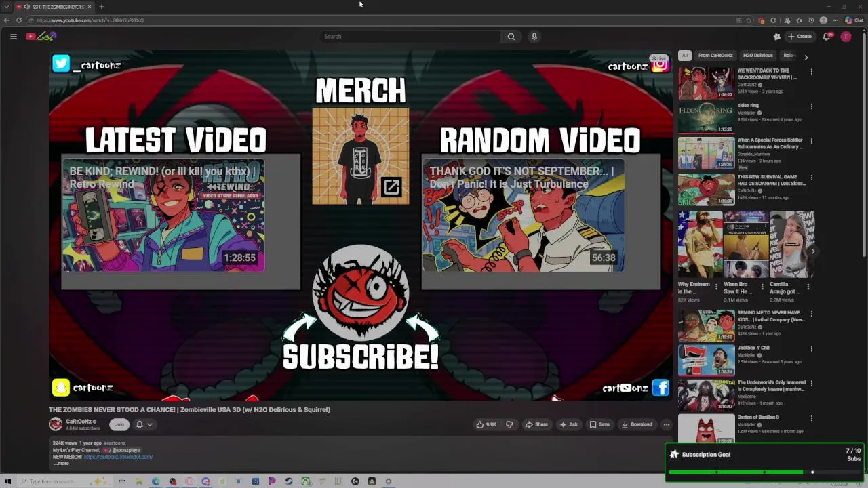Image resolution: width=868 pixels, height=488 pixels.
Task: Open Instagram icon on end screen
Action: coord(660,65)
